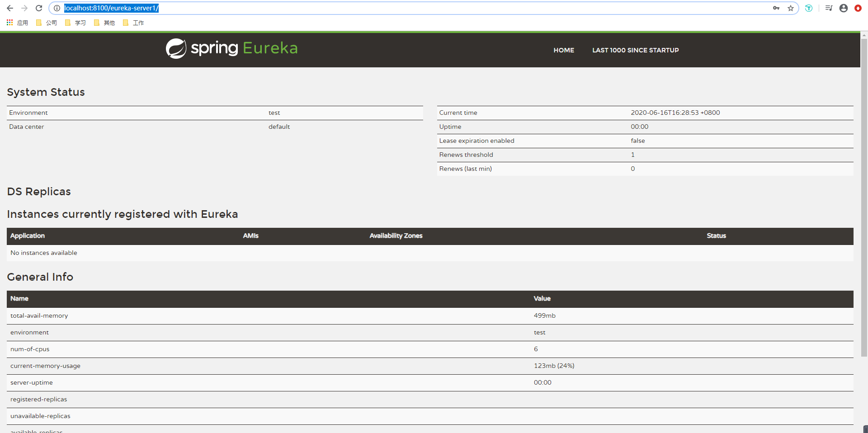The width and height of the screenshot is (868, 433).
Task: Go back with the browser back arrow
Action: point(10,8)
